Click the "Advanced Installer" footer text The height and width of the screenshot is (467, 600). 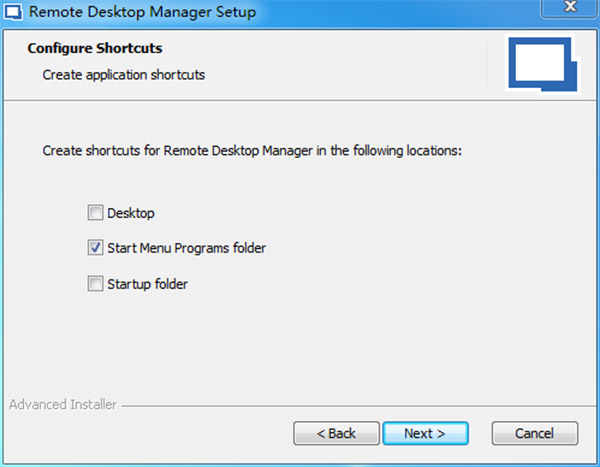pos(62,405)
